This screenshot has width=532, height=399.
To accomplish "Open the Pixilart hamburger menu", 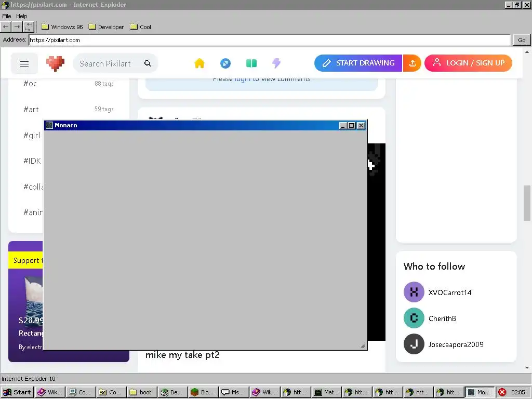I will (x=24, y=64).
